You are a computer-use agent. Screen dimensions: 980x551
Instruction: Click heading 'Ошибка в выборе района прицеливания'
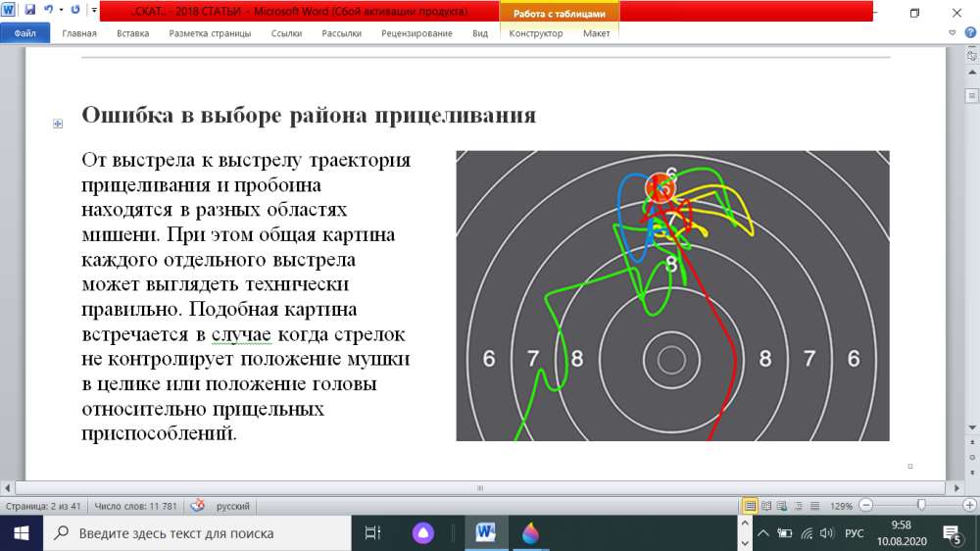coord(309,115)
